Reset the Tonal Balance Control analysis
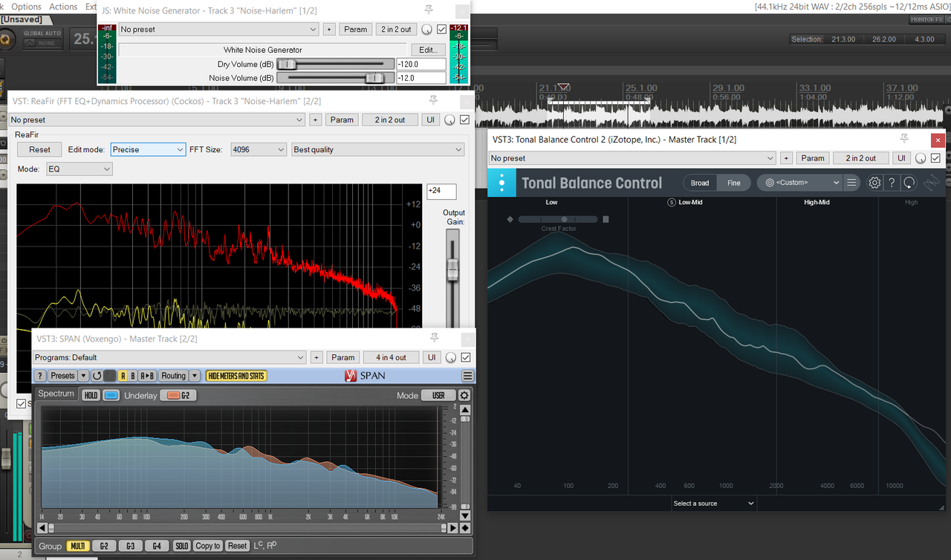Viewport: 951px width, 560px height. 909,183
